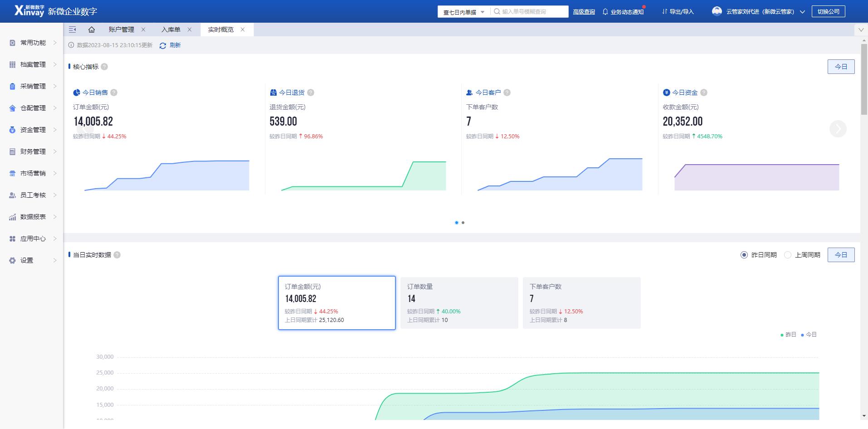Click help icon next to 今日销售
This screenshot has height=429, width=868.
click(114, 93)
